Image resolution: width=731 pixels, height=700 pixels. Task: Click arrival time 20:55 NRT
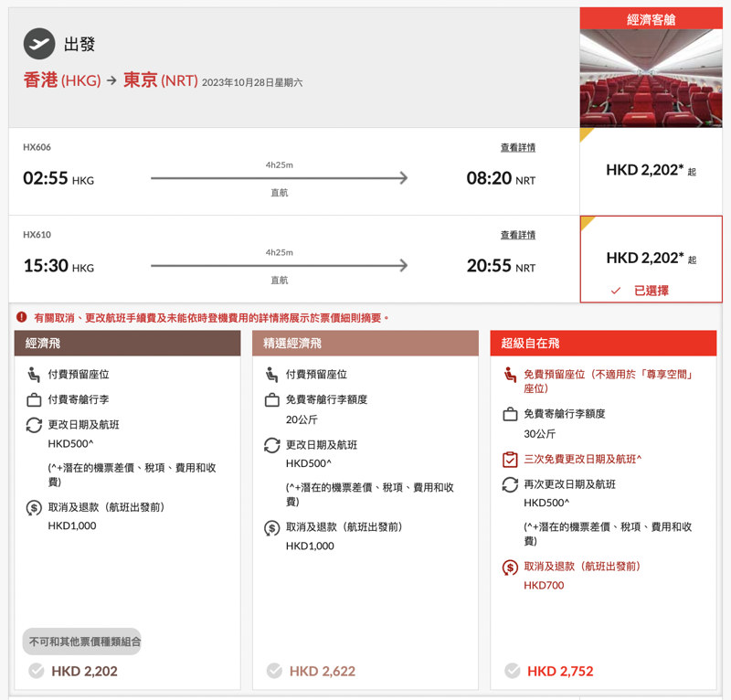[501, 266]
